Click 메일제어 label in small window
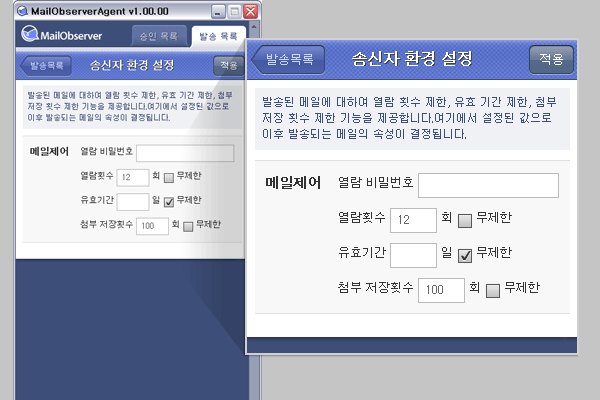The width and height of the screenshot is (600, 400). click(x=49, y=152)
